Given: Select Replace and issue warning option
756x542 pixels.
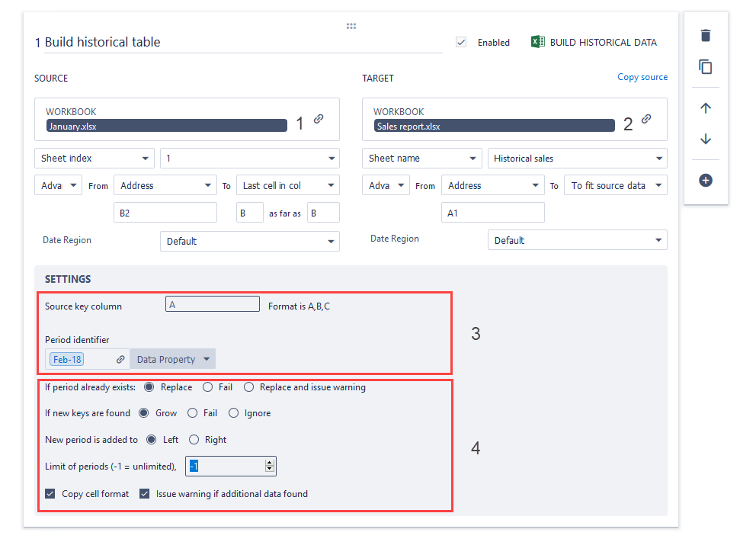Looking at the screenshot, I should click(x=249, y=387).
